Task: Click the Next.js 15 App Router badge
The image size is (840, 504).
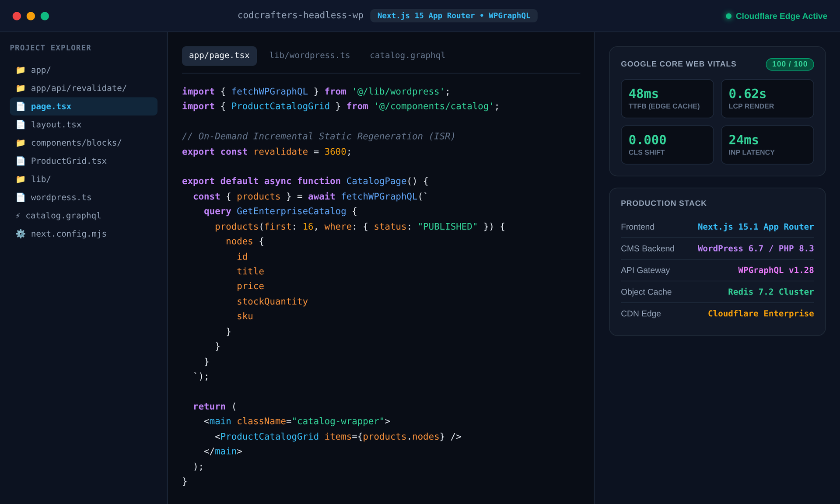Action: pyautogui.click(x=454, y=16)
